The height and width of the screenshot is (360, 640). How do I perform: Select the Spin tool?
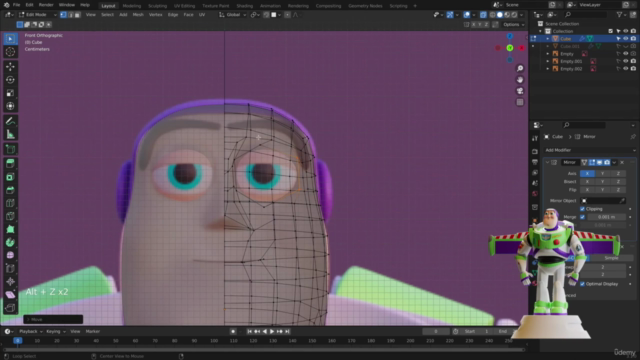10,242
